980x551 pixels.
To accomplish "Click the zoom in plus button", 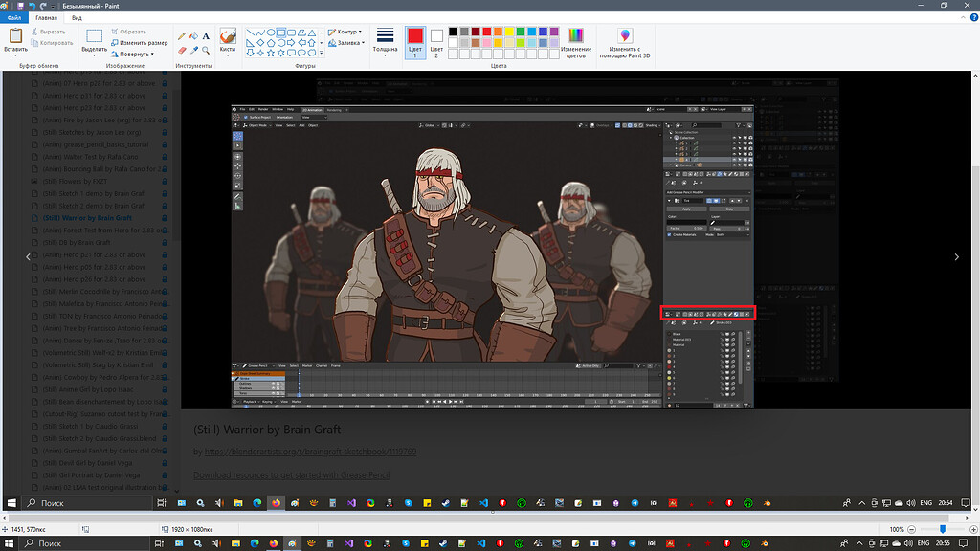I will 973,529.
